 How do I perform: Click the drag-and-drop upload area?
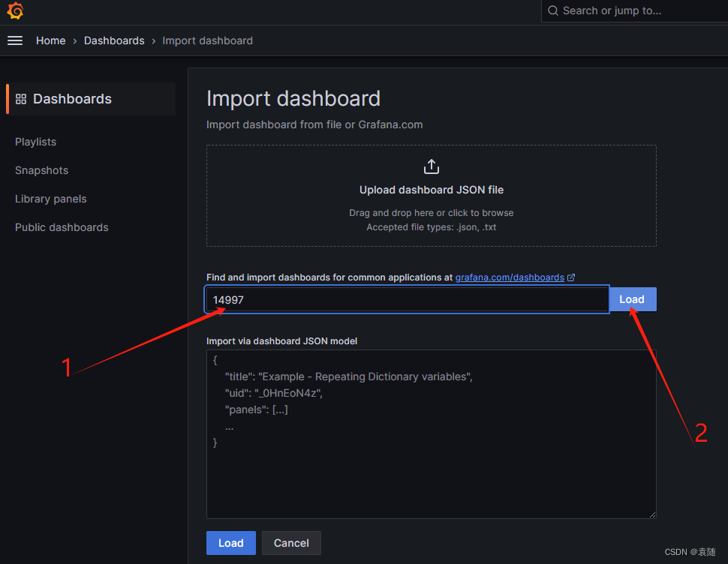coord(432,195)
